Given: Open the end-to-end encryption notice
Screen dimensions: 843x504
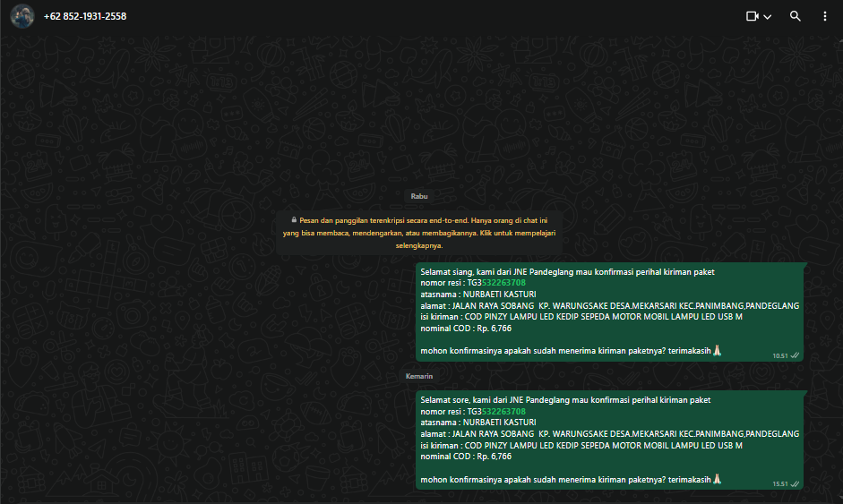Looking at the screenshot, I should 419,233.
